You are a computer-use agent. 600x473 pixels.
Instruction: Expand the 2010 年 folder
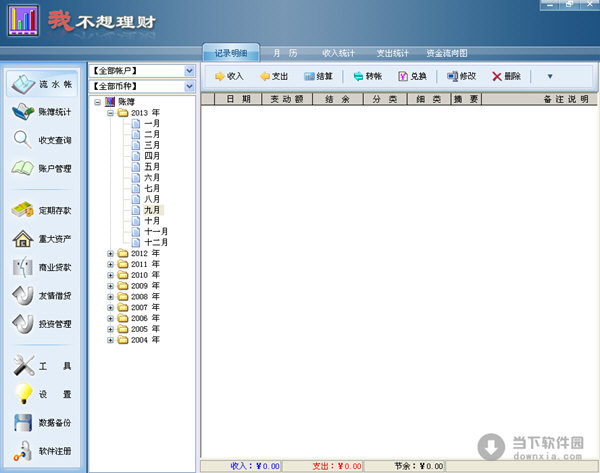(110, 275)
